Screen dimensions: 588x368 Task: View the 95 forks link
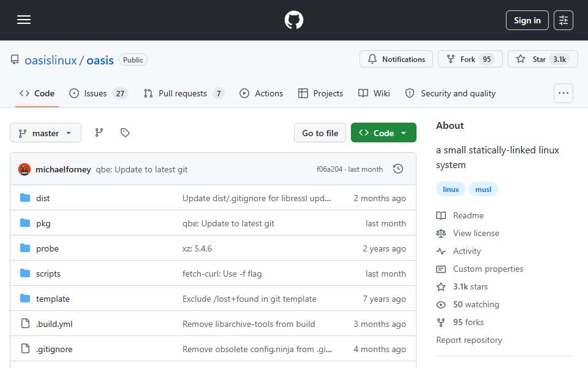(460, 322)
